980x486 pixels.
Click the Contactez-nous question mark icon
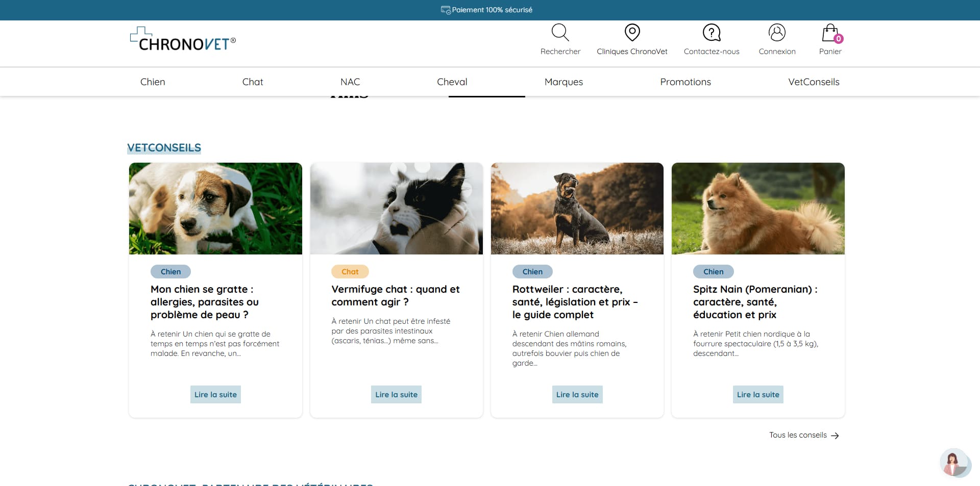(x=712, y=32)
